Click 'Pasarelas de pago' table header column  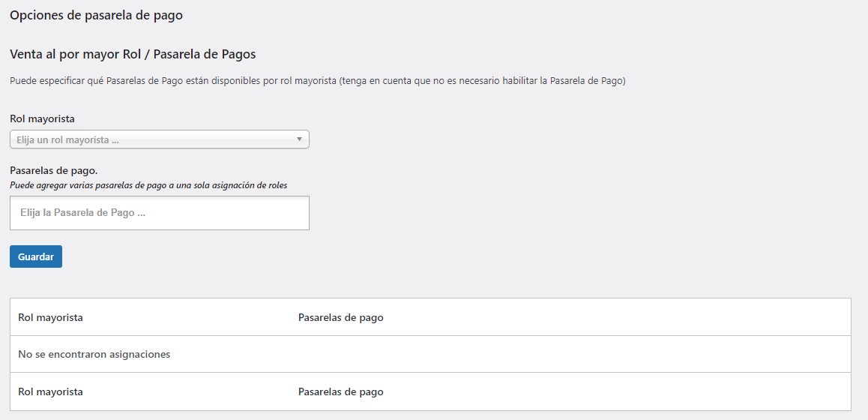pos(340,317)
